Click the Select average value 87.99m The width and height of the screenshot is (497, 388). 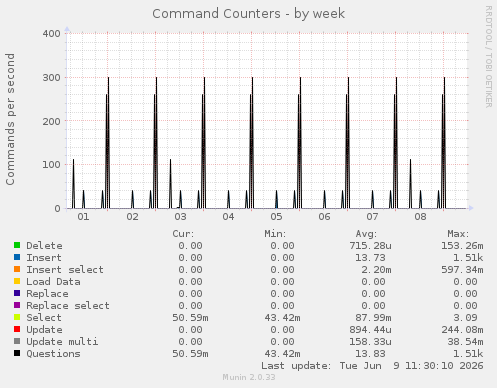pyautogui.click(x=373, y=318)
